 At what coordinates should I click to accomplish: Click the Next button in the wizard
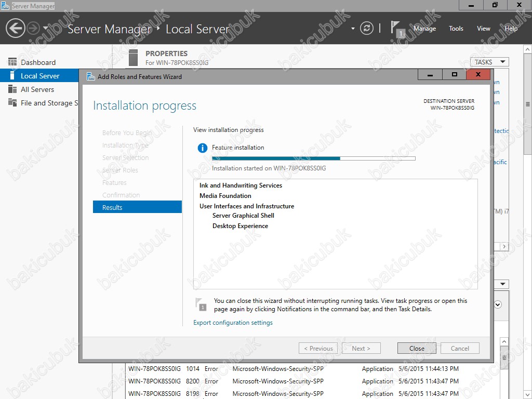pos(361,349)
